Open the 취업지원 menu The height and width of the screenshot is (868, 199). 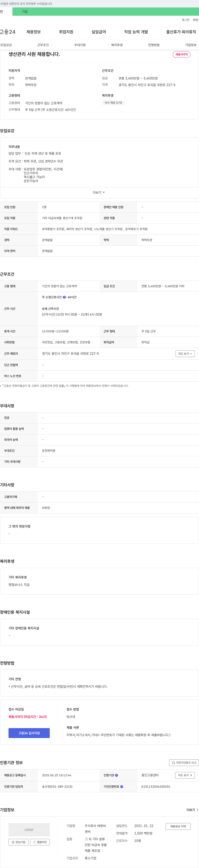click(66, 32)
